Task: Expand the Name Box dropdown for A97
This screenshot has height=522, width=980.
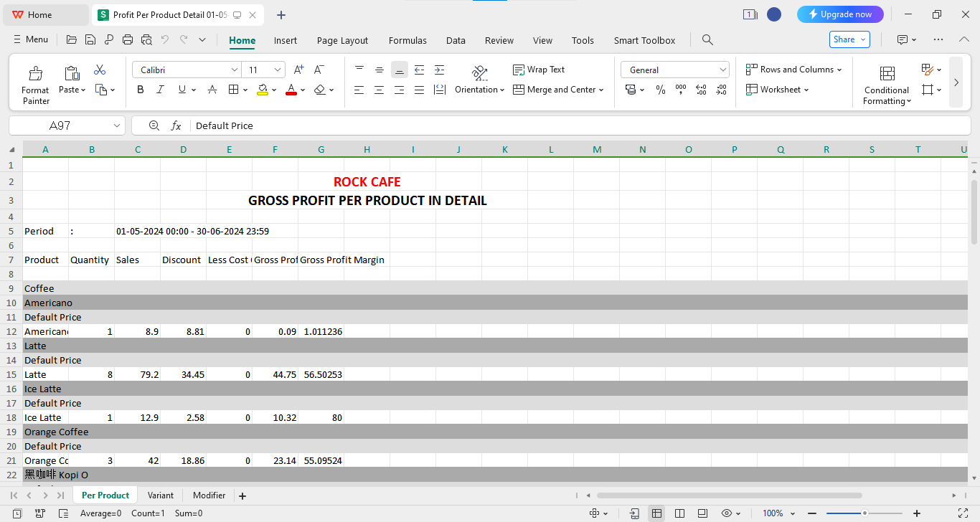Action: (118, 125)
